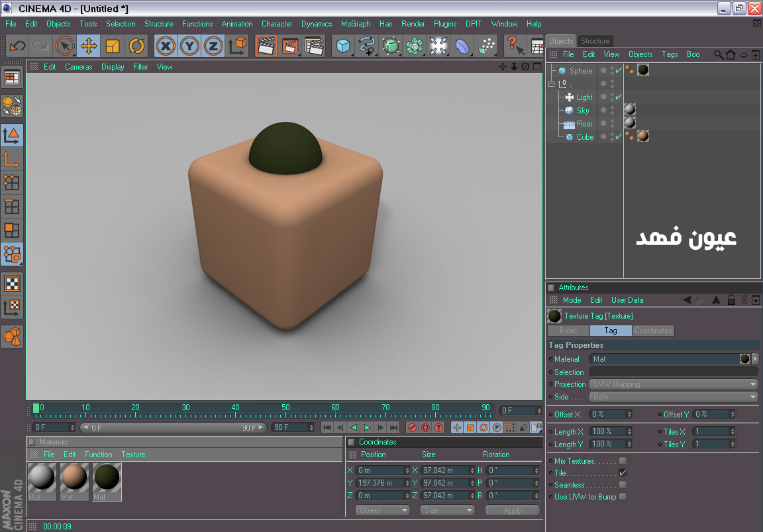763x532 pixels.
Task: Adjust the Offset X stepper arrows
Action: (629, 414)
